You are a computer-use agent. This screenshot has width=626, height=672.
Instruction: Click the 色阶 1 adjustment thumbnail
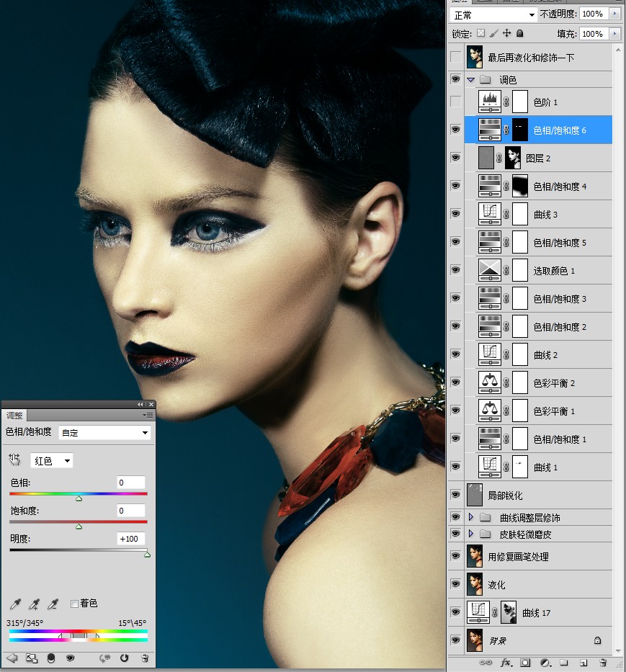click(x=490, y=102)
